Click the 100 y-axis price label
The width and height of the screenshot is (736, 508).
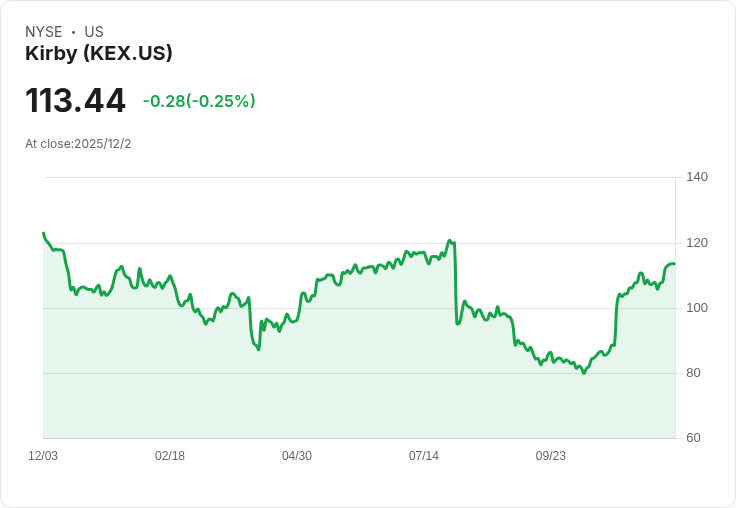pos(697,308)
